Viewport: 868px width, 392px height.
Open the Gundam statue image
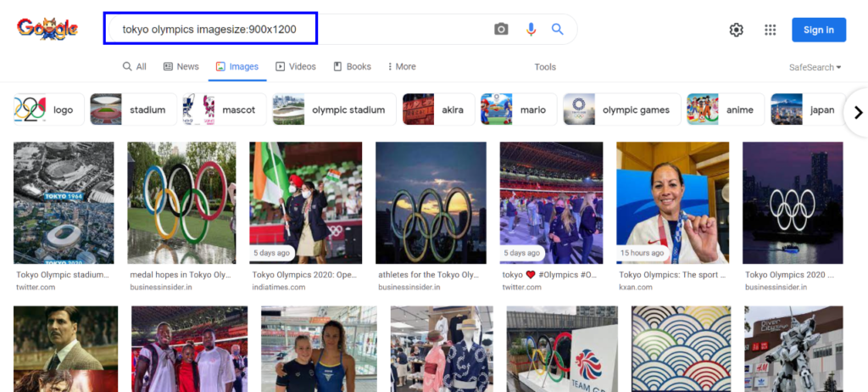pos(793,349)
